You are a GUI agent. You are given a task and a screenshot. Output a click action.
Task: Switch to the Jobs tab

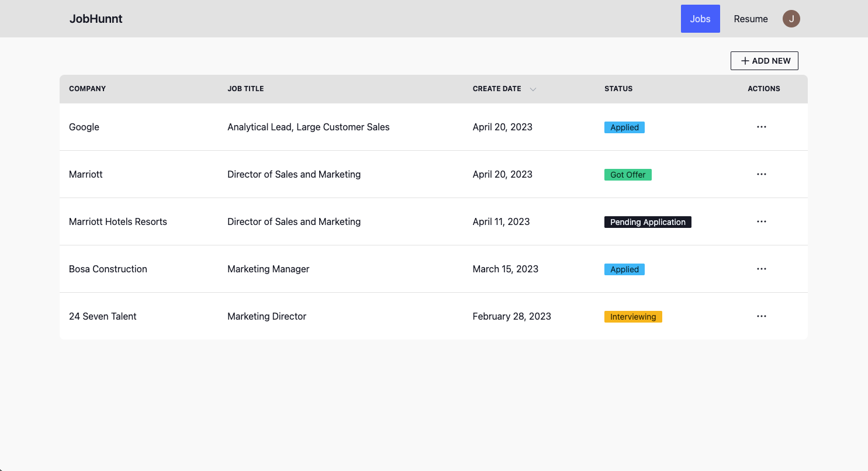tap(700, 19)
